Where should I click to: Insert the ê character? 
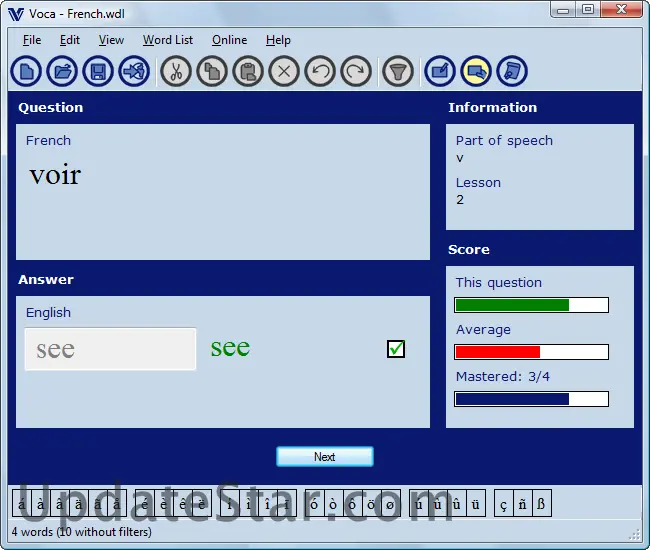pos(183,503)
